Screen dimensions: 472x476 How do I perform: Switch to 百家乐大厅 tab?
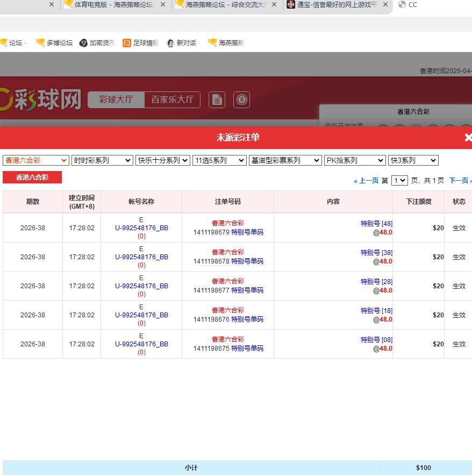pos(172,100)
